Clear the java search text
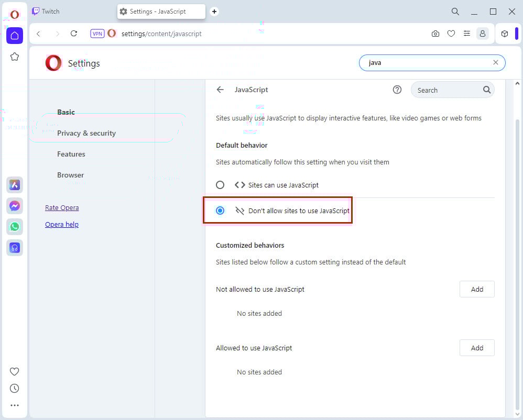The height and width of the screenshot is (420, 523). coord(496,62)
